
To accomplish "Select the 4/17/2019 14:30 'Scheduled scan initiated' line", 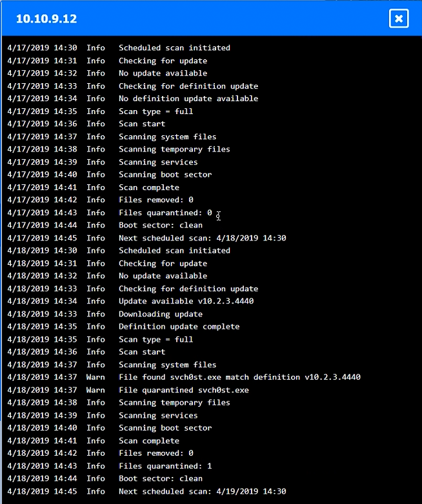I will pos(174,48).
